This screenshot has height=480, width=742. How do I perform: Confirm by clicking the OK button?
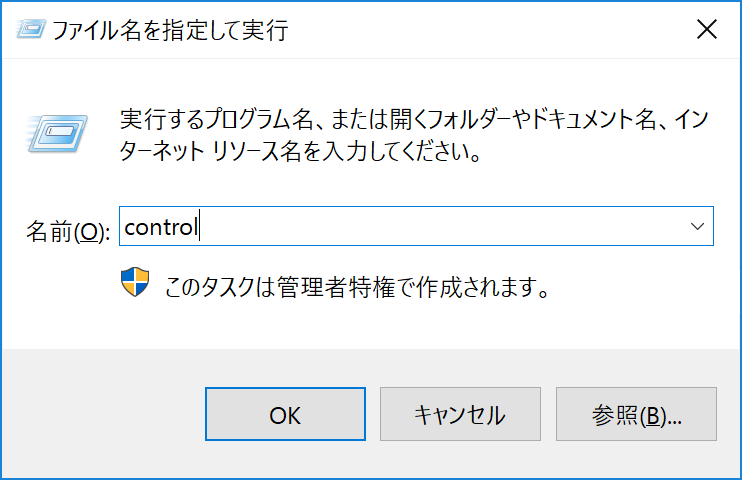point(285,414)
